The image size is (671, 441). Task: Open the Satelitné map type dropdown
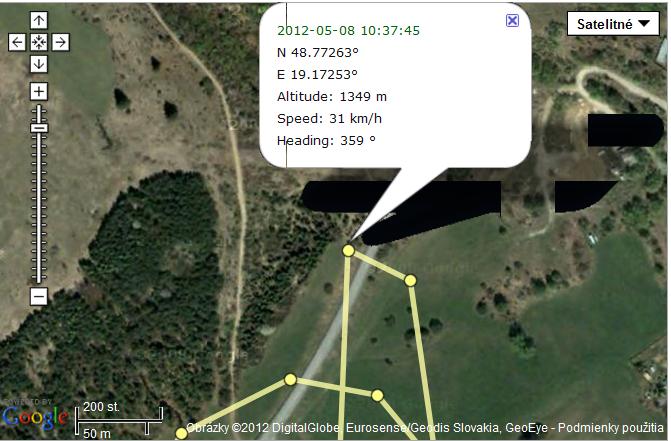point(613,24)
